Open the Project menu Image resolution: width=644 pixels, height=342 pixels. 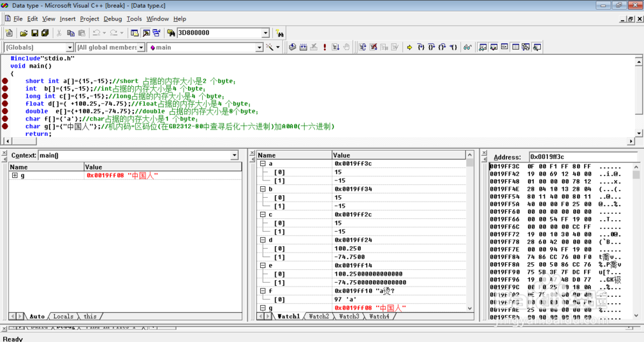click(90, 19)
